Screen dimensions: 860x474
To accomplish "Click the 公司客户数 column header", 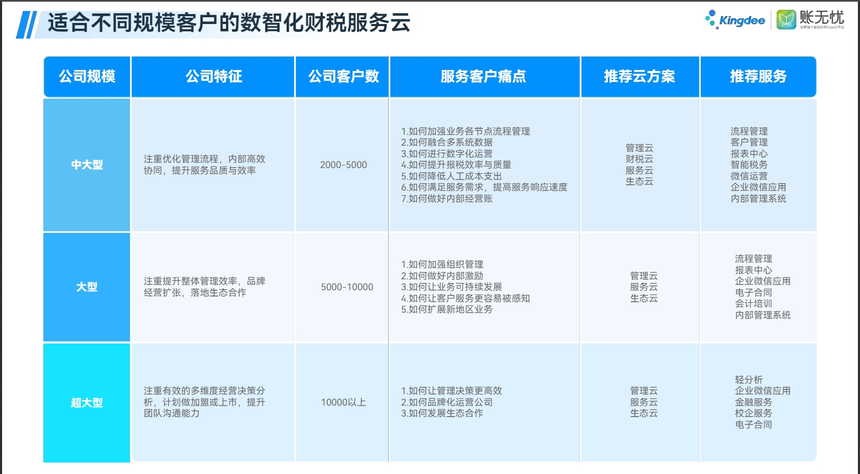I will point(343,76).
